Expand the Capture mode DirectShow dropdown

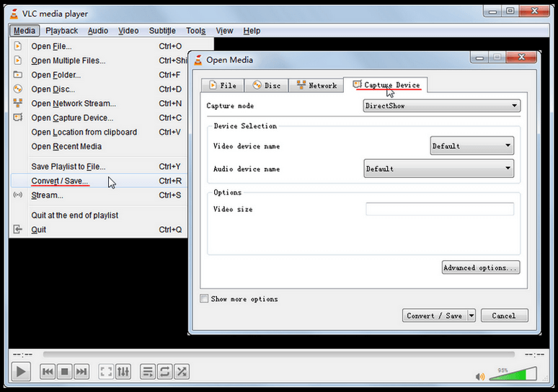[x=441, y=106]
